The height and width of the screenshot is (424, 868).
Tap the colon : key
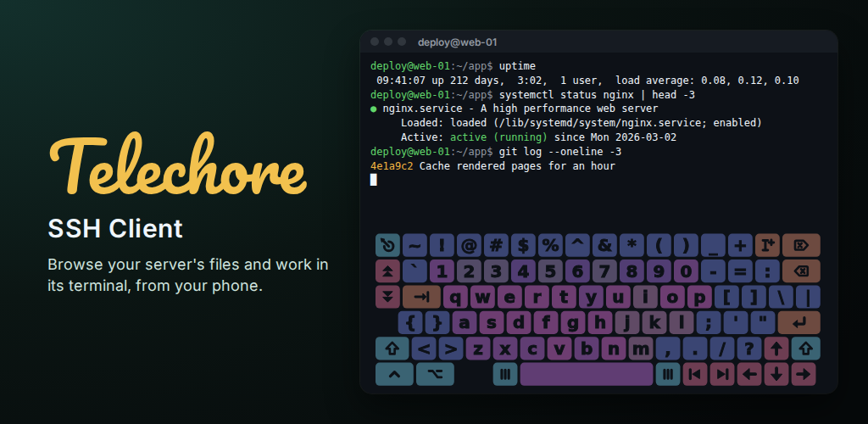click(x=767, y=271)
